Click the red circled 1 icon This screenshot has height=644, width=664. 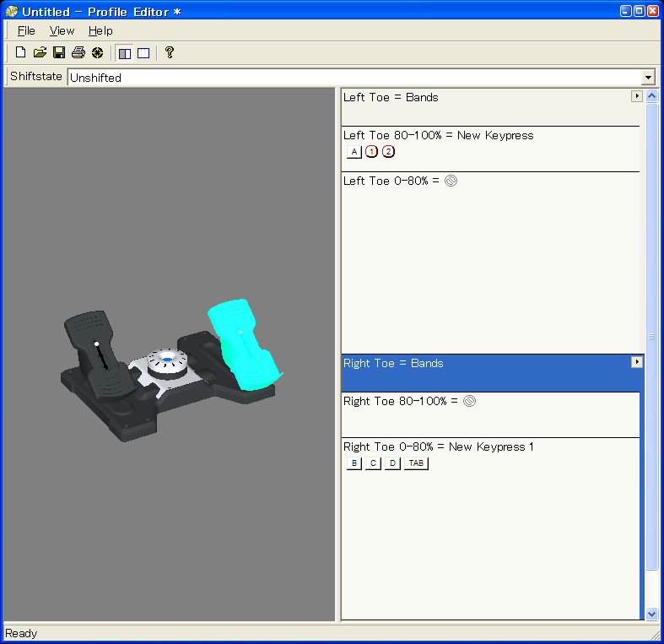click(x=371, y=152)
